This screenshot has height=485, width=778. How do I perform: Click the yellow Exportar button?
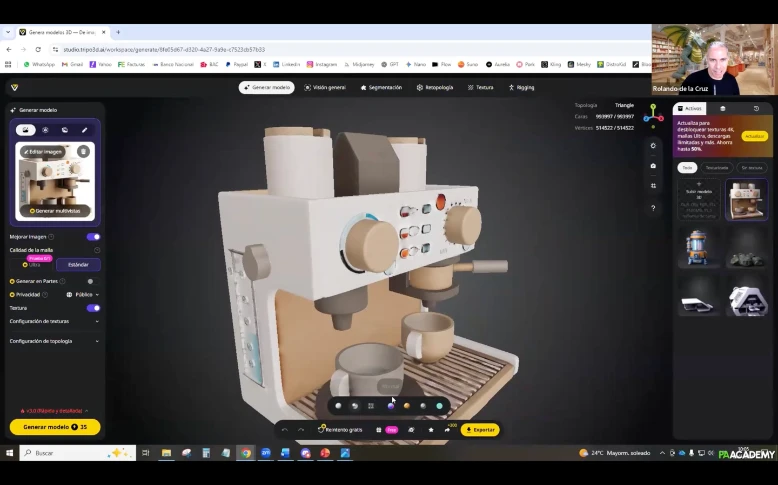click(x=480, y=429)
